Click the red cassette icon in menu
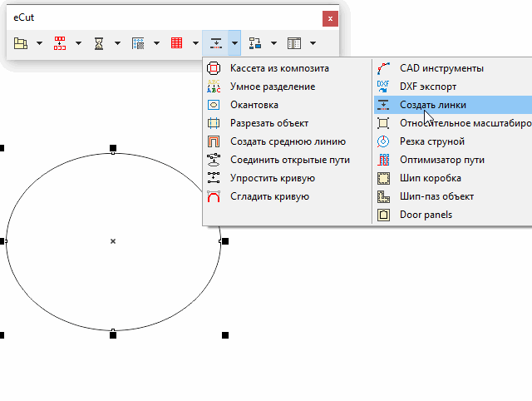The height and width of the screenshot is (401, 532). pyautogui.click(x=214, y=68)
